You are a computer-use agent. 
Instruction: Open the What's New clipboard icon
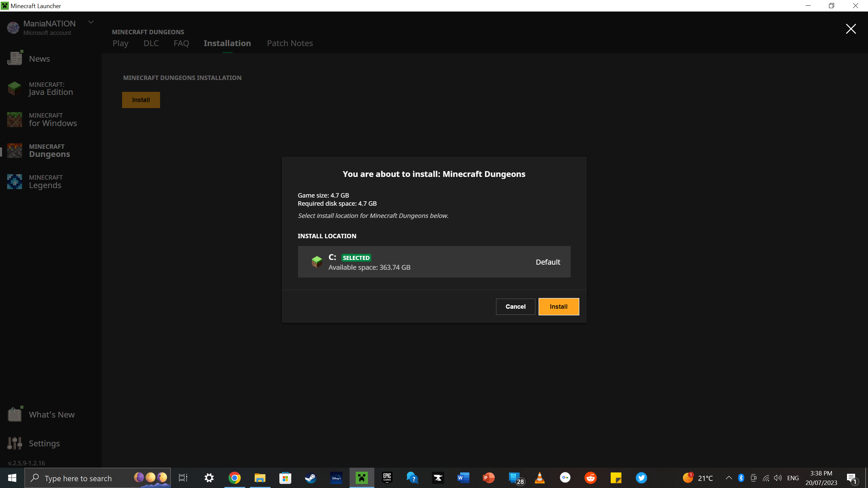click(x=15, y=414)
